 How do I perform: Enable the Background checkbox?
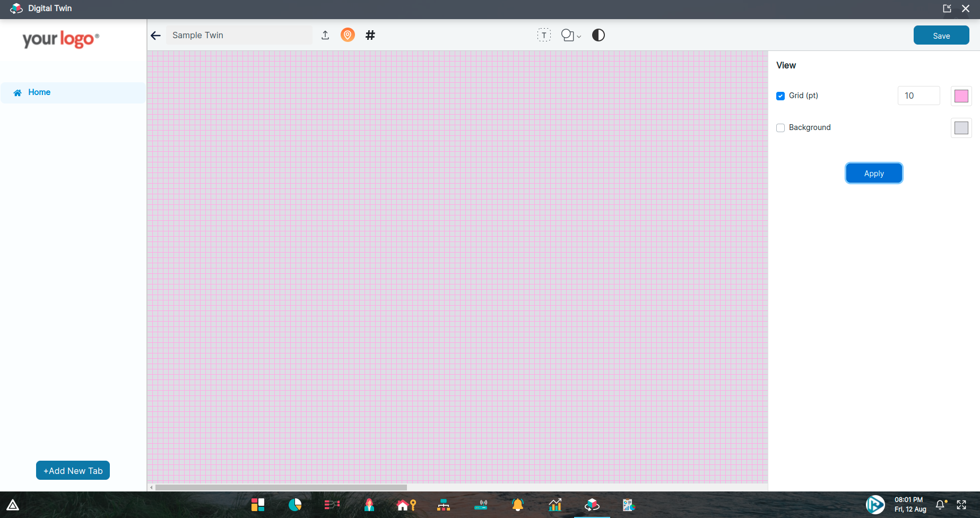780,128
